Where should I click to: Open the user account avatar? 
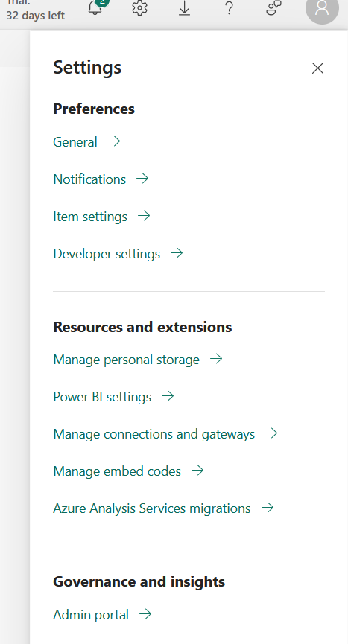(322, 7)
